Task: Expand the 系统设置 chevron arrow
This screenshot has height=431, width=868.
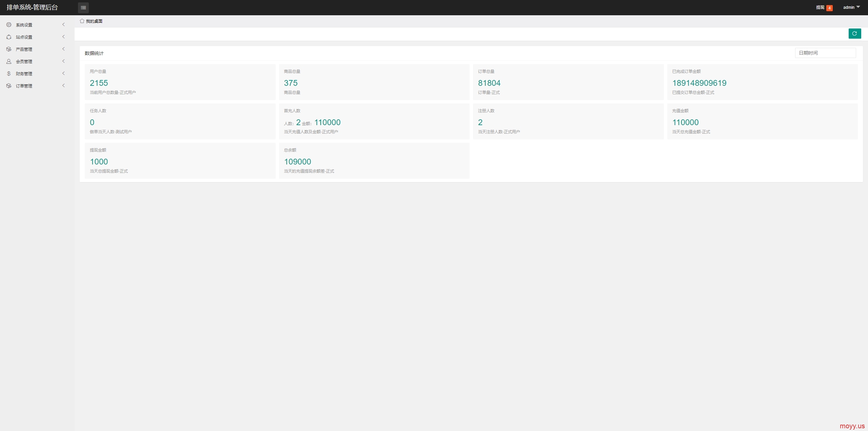Action: click(x=63, y=24)
